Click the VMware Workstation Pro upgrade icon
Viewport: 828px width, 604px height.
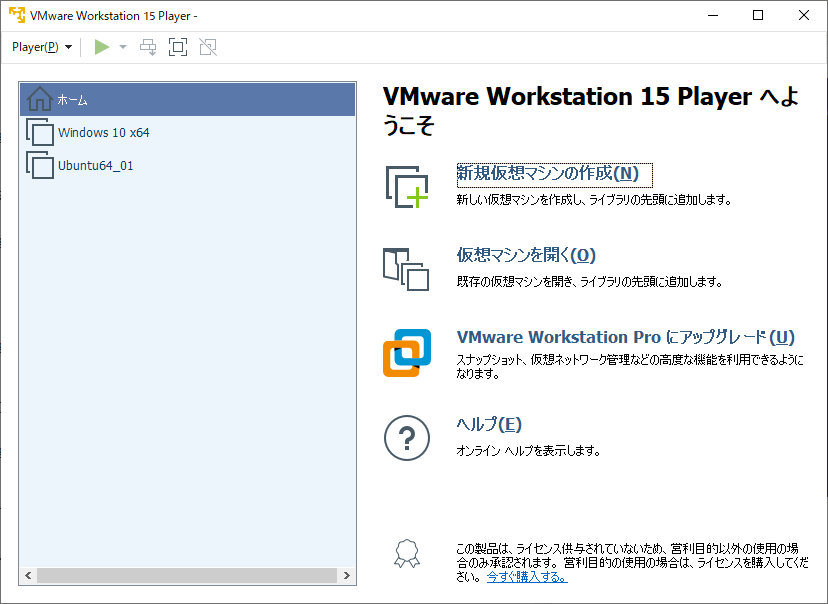[406, 353]
